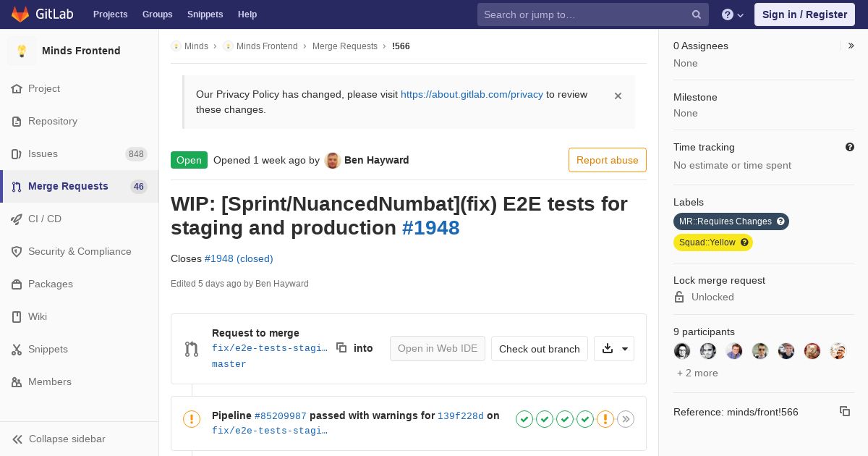Show the +2 more participants
868x456 pixels.
click(697, 373)
